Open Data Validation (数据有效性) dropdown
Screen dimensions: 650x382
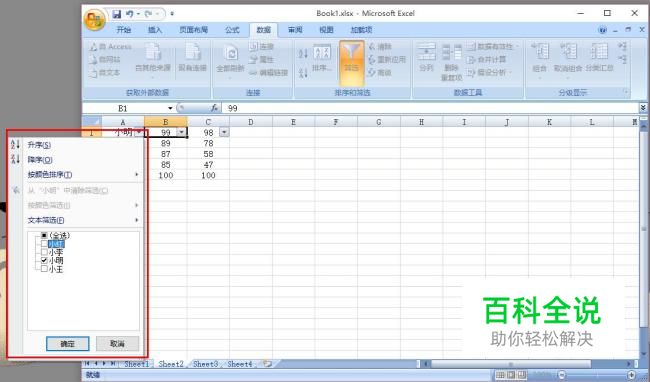[x=493, y=46]
